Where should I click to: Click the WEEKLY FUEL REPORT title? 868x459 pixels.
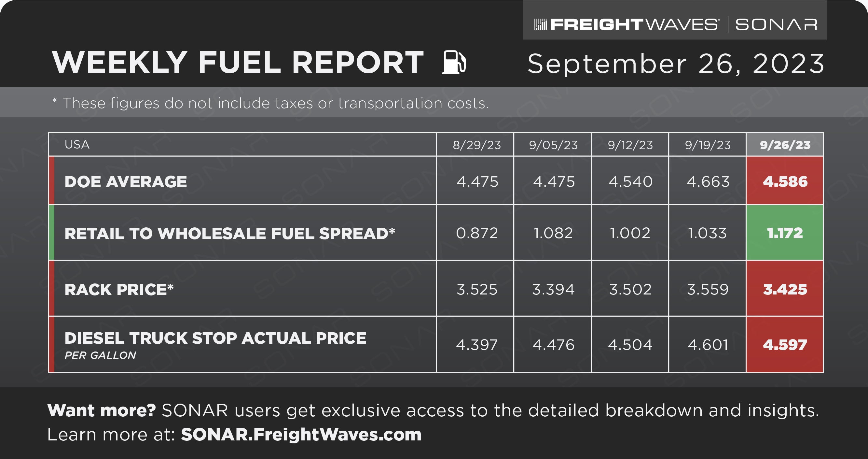pyautogui.click(x=238, y=63)
